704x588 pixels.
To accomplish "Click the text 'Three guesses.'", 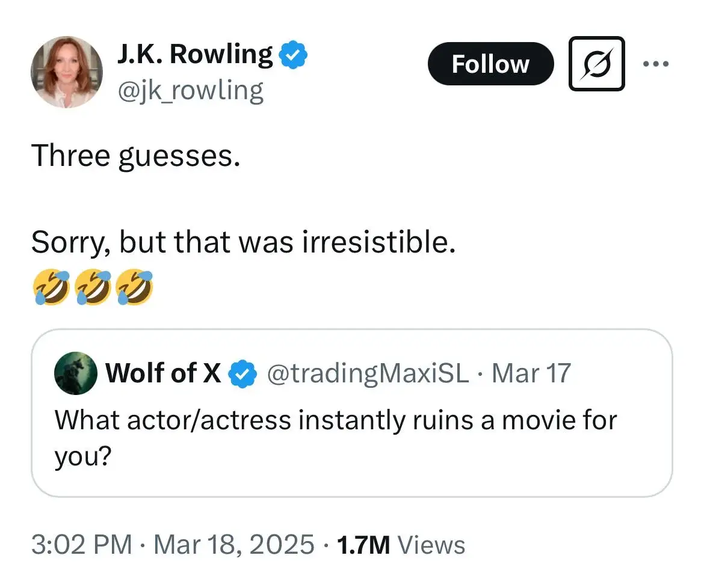I will (137, 155).
